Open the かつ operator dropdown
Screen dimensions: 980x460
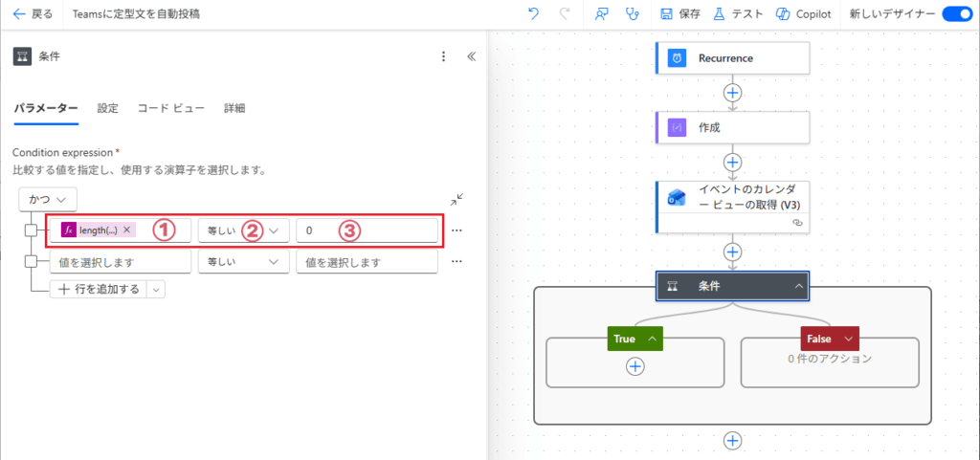tap(47, 199)
